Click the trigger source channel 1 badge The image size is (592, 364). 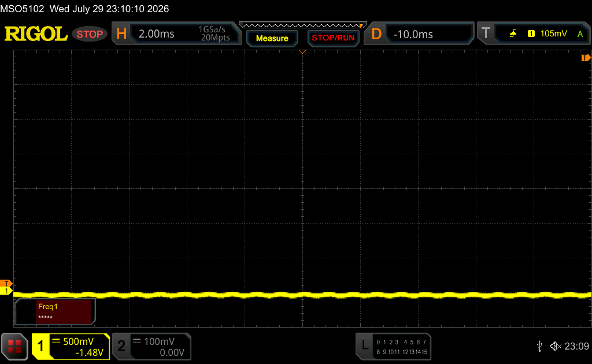click(531, 34)
